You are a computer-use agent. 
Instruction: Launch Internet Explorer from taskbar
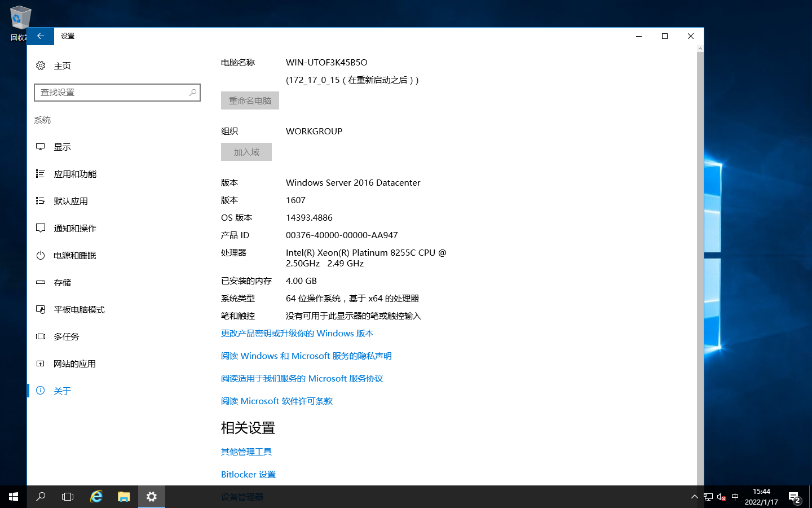click(96, 497)
